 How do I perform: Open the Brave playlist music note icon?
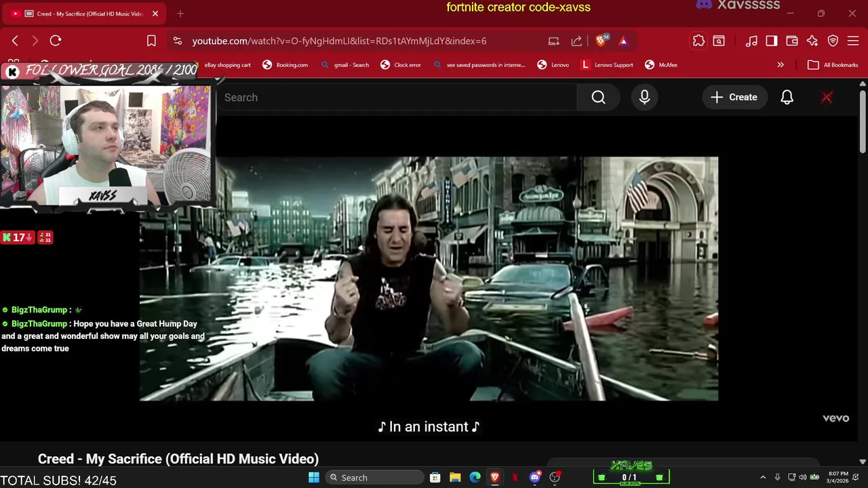(x=751, y=41)
